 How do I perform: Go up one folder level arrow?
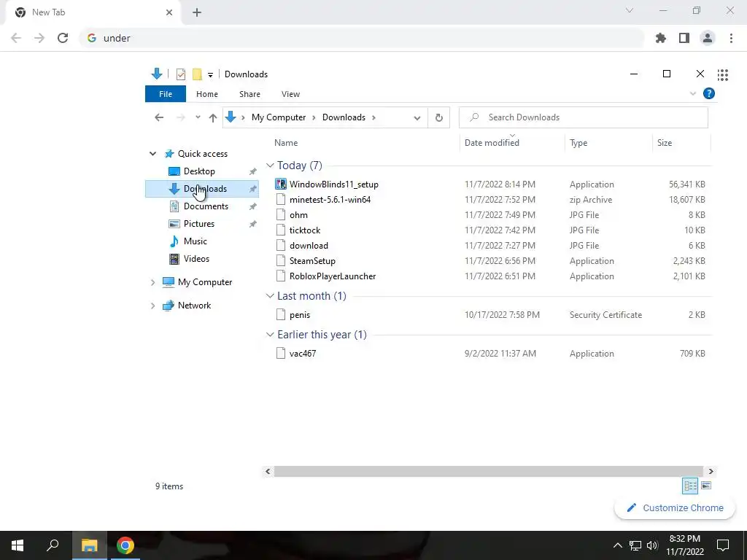click(x=213, y=117)
